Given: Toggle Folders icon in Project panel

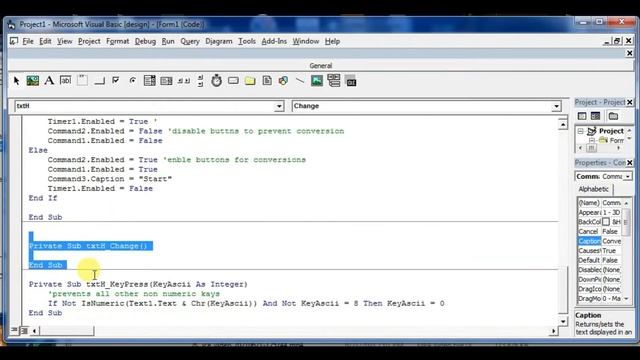Looking at the screenshot, I should tap(613, 116).
